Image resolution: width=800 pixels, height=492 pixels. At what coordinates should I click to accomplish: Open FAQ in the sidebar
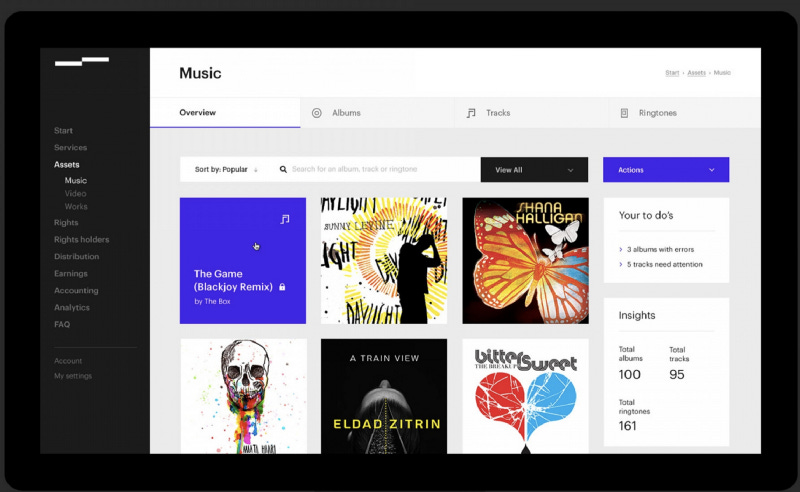62,324
